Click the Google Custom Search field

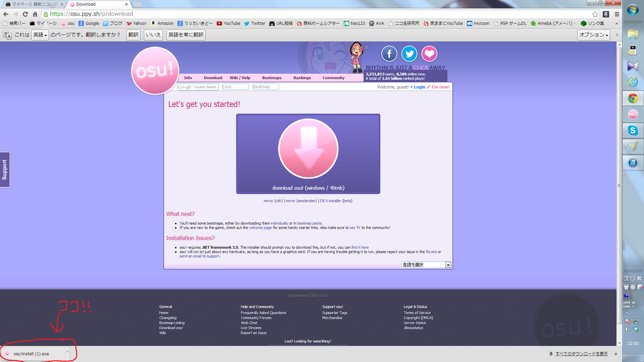tap(198, 87)
